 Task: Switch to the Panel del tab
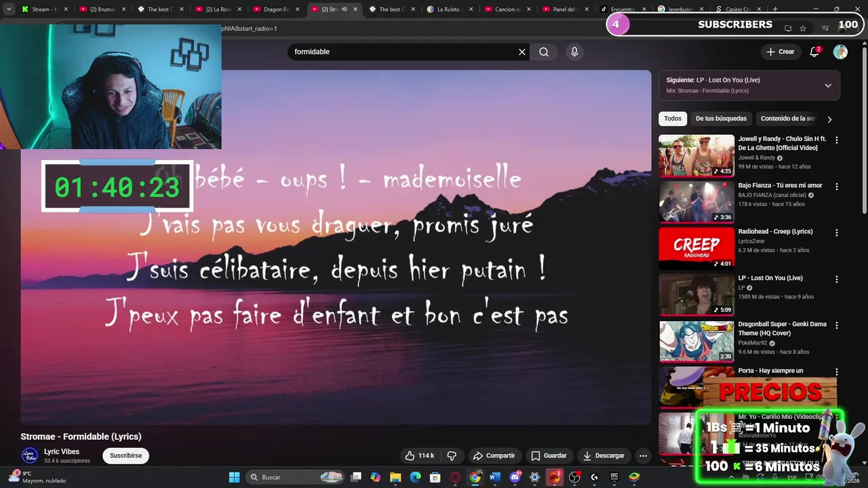(x=564, y=9)
